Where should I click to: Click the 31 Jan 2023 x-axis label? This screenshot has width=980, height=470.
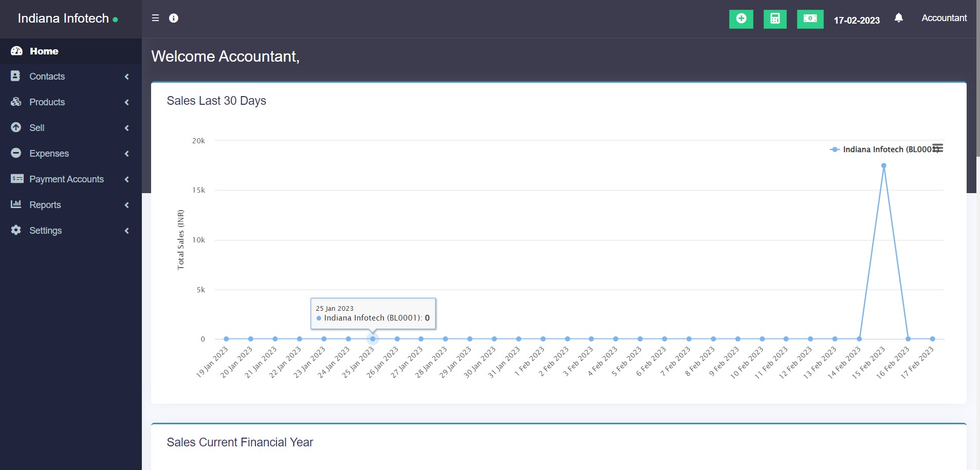504,363
